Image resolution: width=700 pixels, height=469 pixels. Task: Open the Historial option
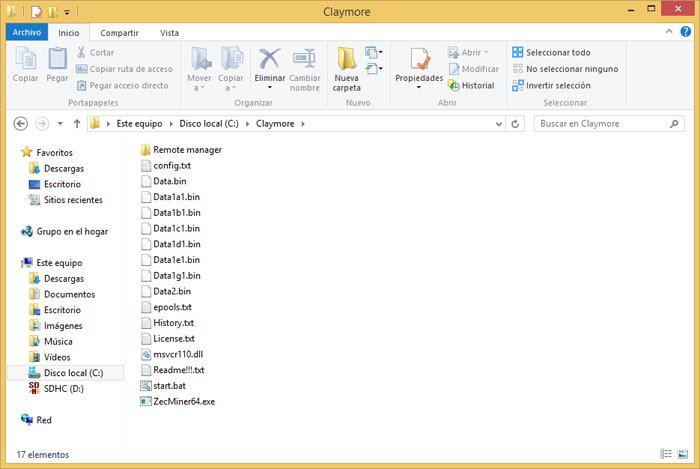[x=471, y=85]
